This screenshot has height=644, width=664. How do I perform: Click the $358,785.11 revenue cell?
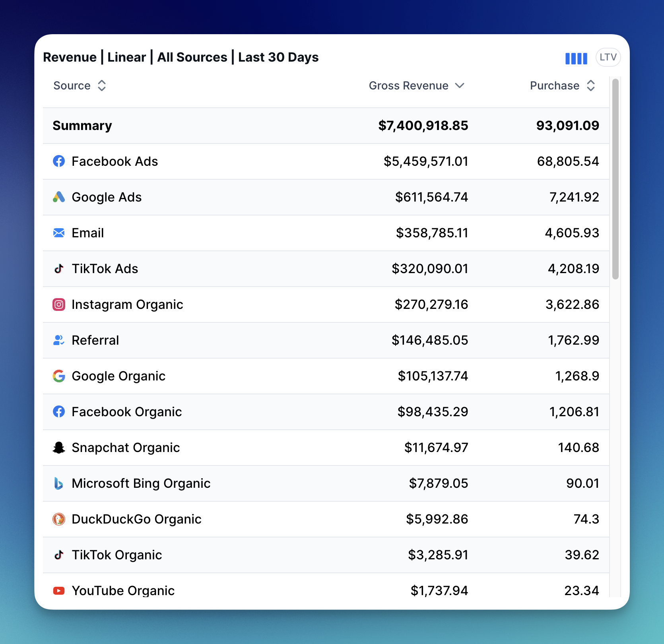(x=432, y=233)
